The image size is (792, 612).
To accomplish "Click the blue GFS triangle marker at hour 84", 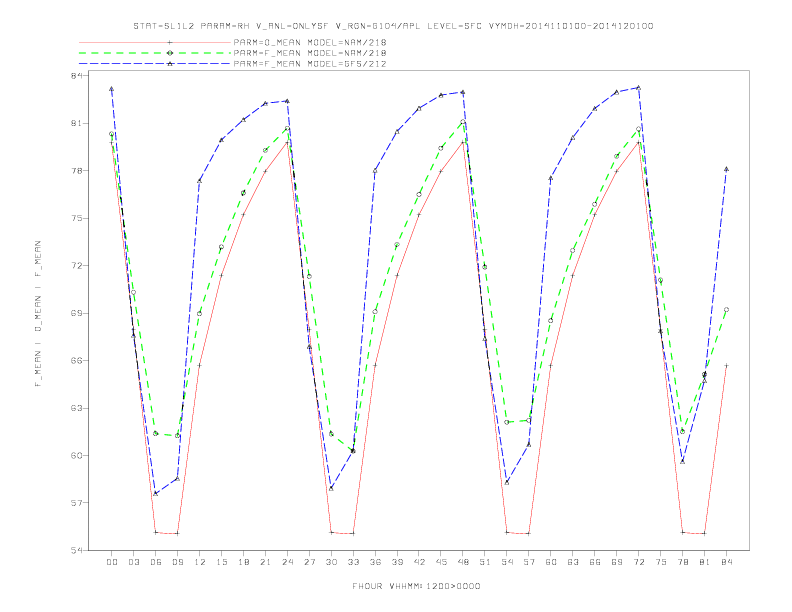I will click(726, 169).
